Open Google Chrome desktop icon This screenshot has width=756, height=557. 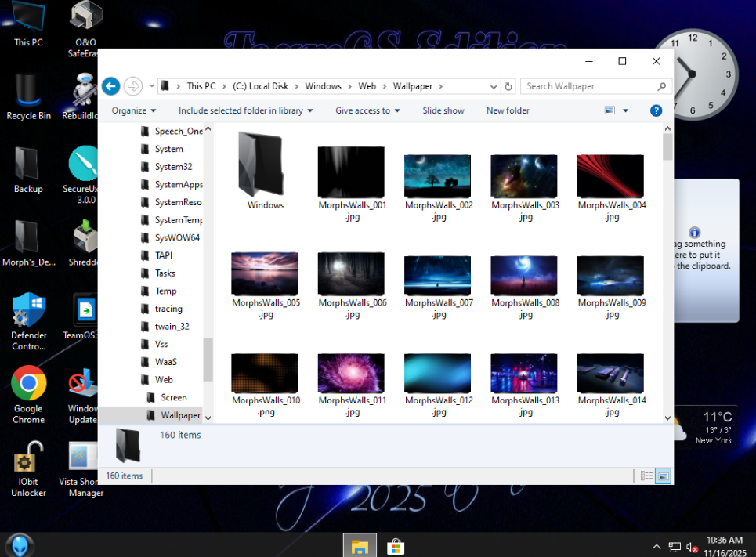[x=28, y=384]
